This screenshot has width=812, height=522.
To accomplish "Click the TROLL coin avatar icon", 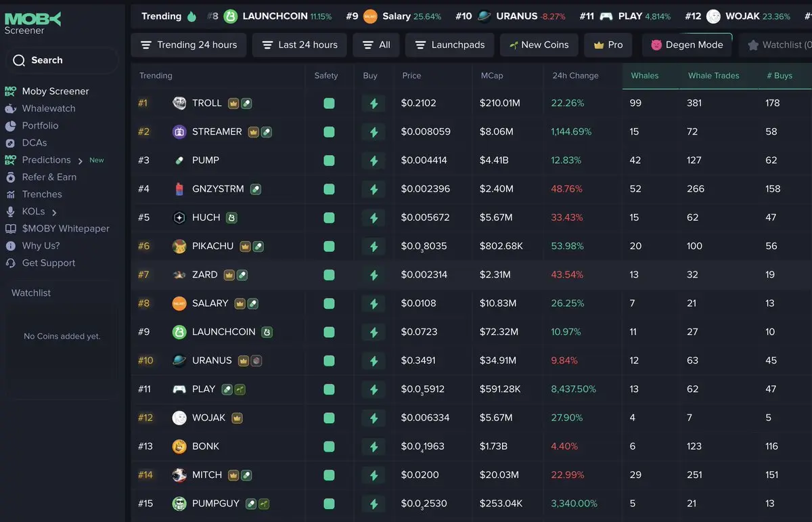I will pyautogui.click(x=179, y=104).
